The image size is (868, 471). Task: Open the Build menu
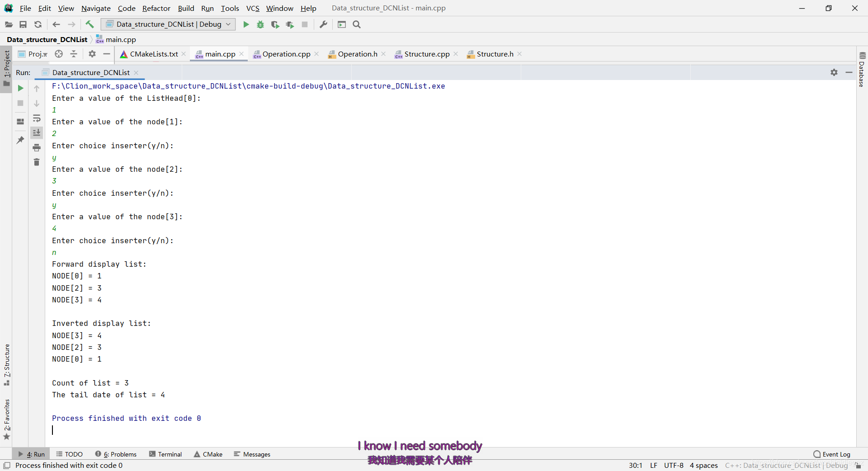(186, 8)
